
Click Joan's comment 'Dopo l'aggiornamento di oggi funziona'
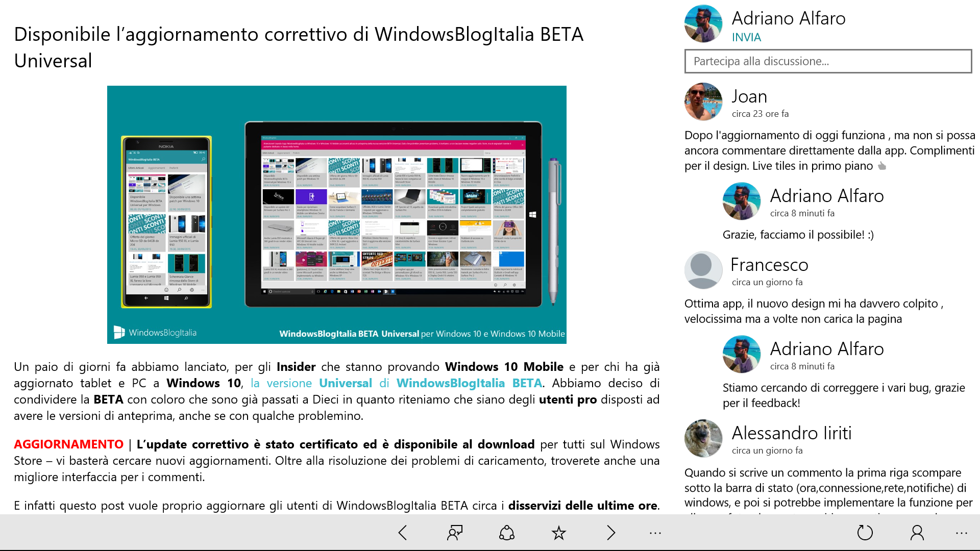pos(830,151)
